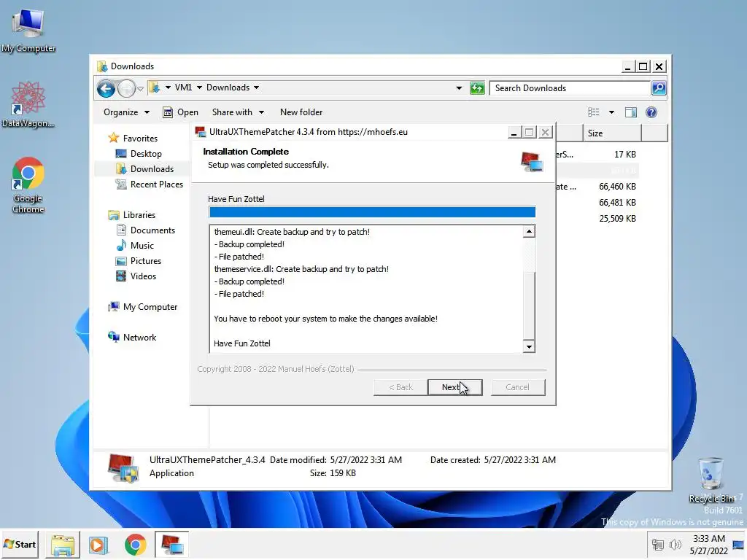The width and height of the screenshot is (747, 560).
Task: Click installer log scroll down arrow
Action: click(529, 346)
